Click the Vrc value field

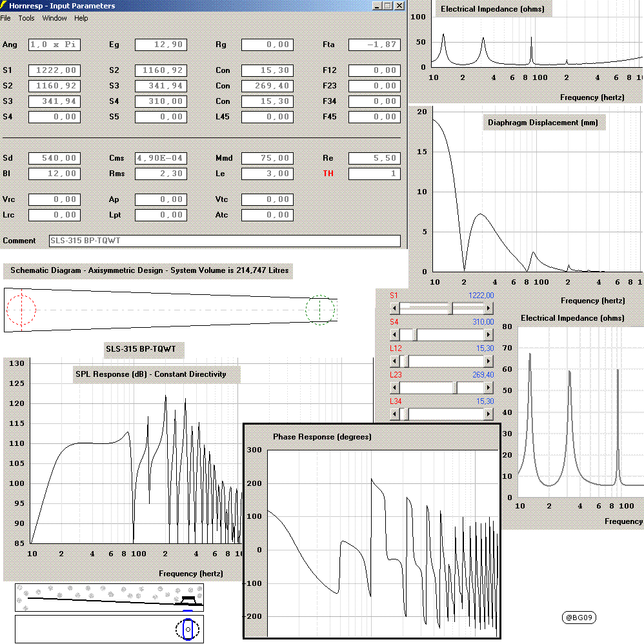54,199
